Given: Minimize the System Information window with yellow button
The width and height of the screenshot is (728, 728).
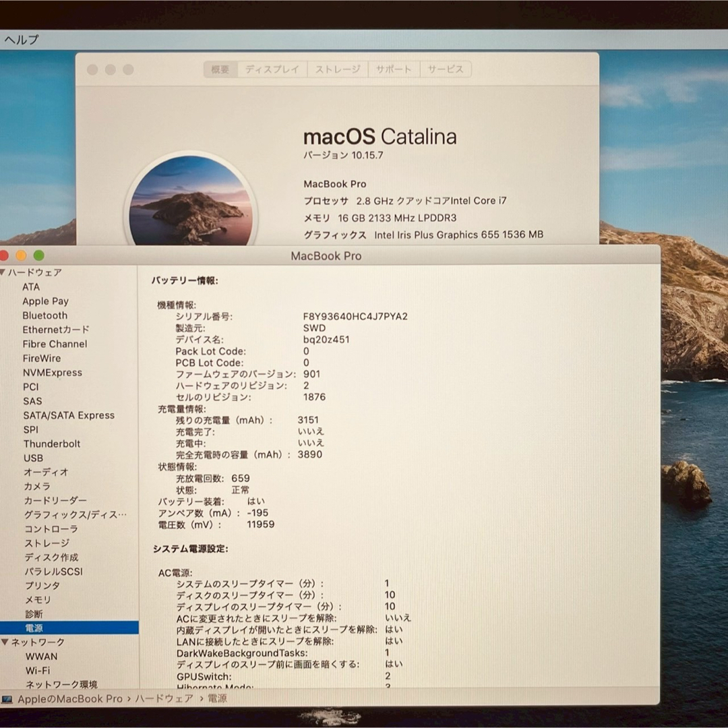Looking at the screenshot, I should (x=21, y=255).
